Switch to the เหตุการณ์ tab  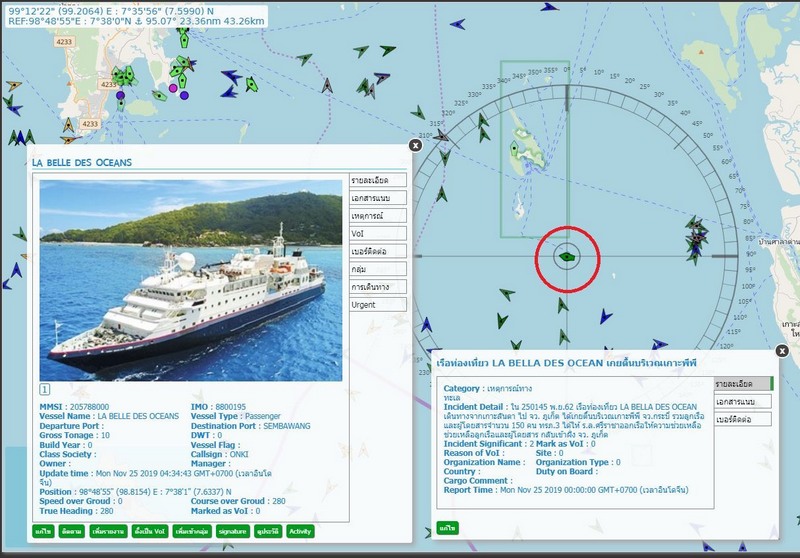[x=378, y=216]
